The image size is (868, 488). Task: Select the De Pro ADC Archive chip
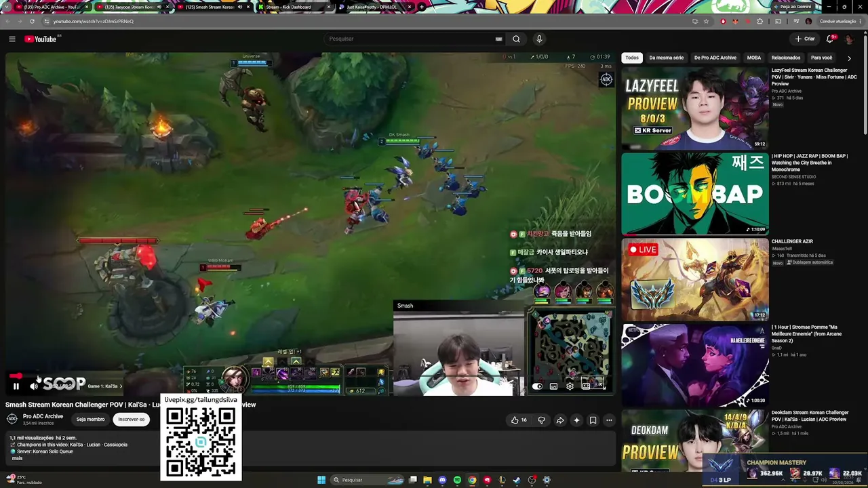tap(715, 58)
